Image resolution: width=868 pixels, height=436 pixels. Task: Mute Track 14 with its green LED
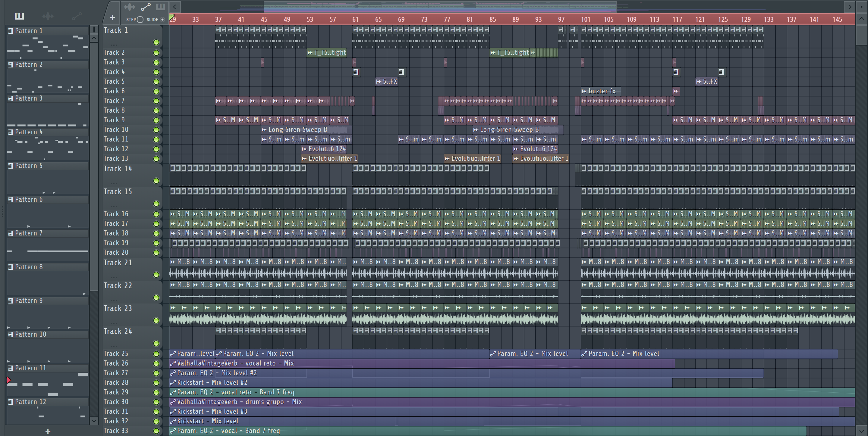click(156, 181)
